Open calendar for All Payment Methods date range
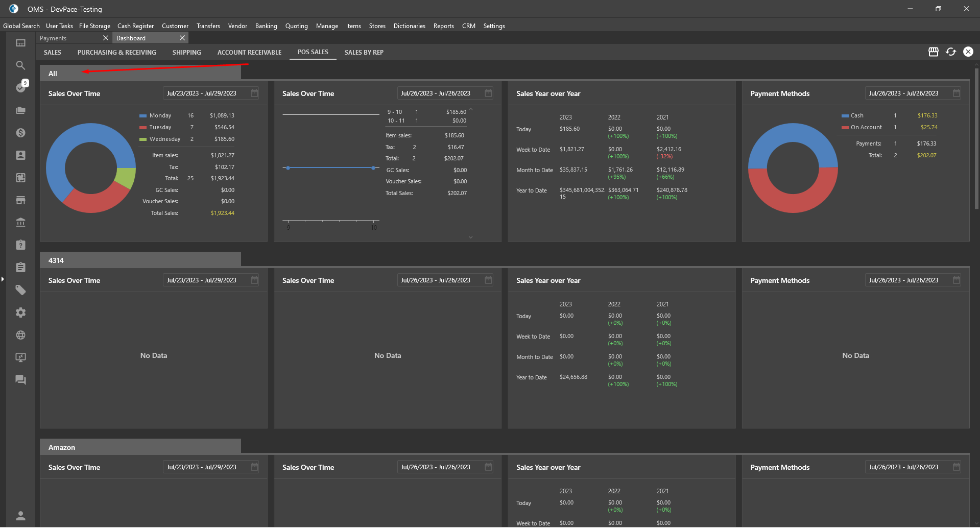 (x=957, y=93)
